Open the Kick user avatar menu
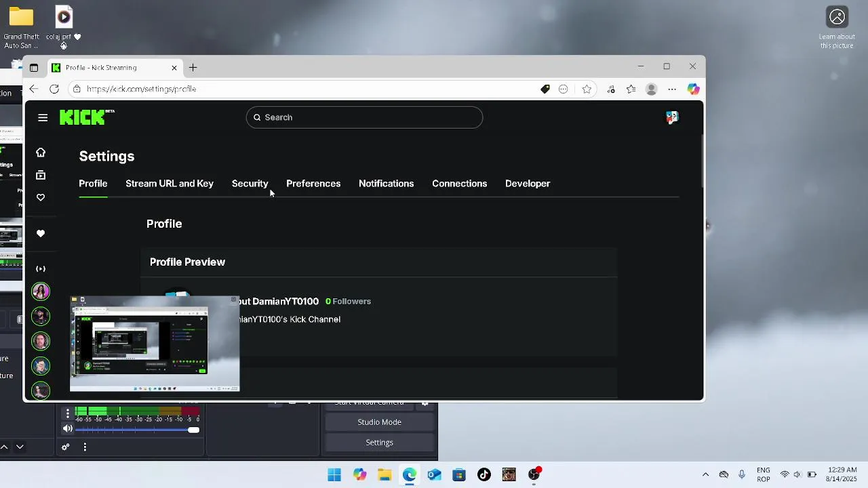The image size is (868, 488). [672, 117]
